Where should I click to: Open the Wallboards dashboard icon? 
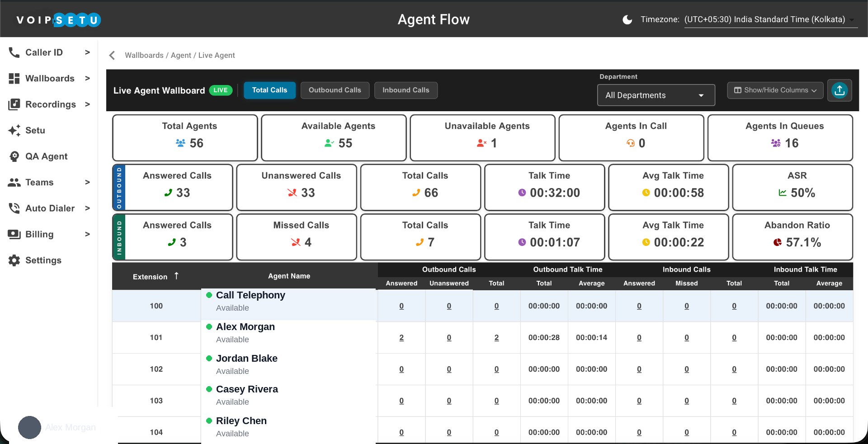[x=14, y=78]
